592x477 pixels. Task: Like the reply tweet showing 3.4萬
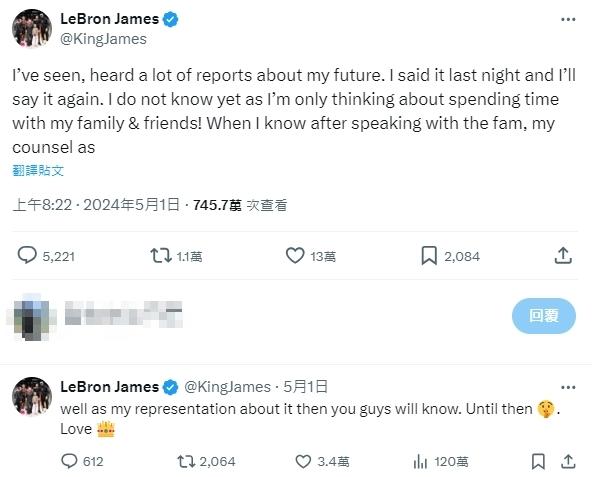pyautogui.click(x=303, y=462)
